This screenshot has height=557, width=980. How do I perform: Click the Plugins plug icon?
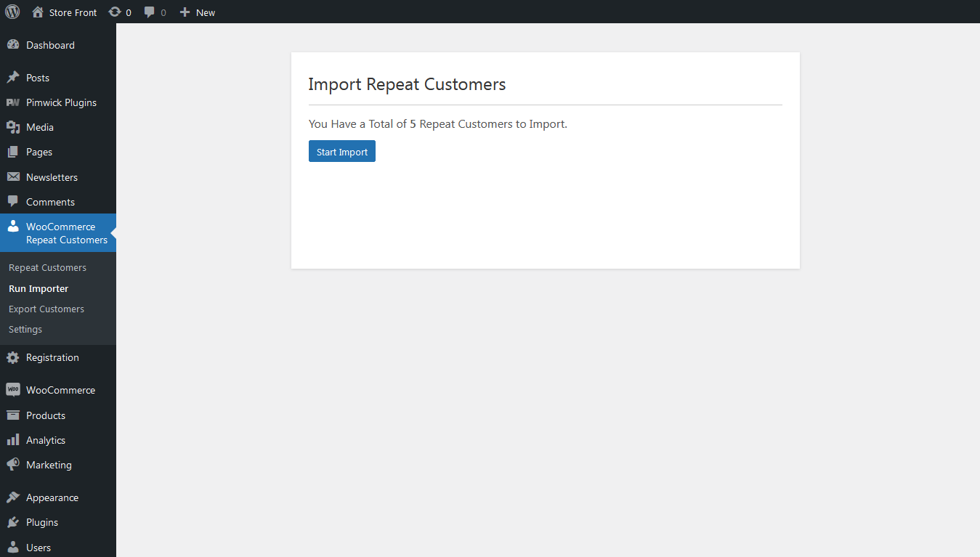click(13, 521)
